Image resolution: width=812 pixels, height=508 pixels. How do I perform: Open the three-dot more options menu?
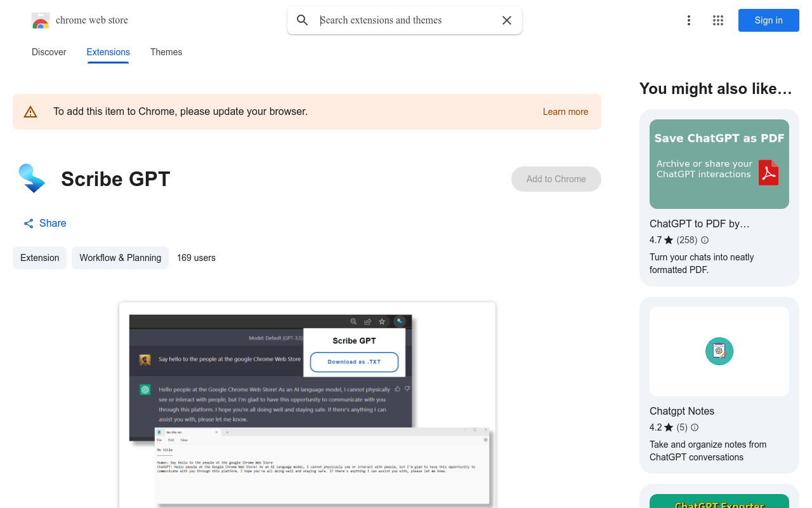coord(689,20)
